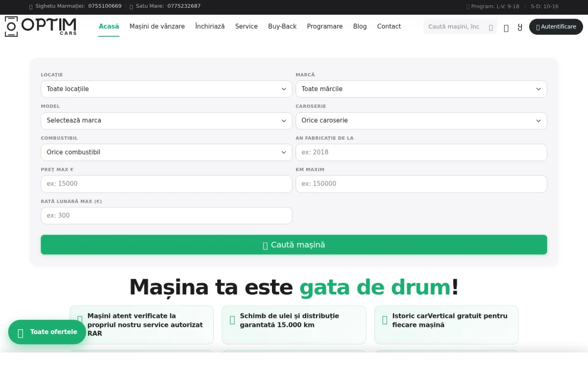Screen dimensions: 588x388
Task: Click the 'Istoric carVertical gratuit pentru fiecare mașină' text
Action: pos(450,320)
